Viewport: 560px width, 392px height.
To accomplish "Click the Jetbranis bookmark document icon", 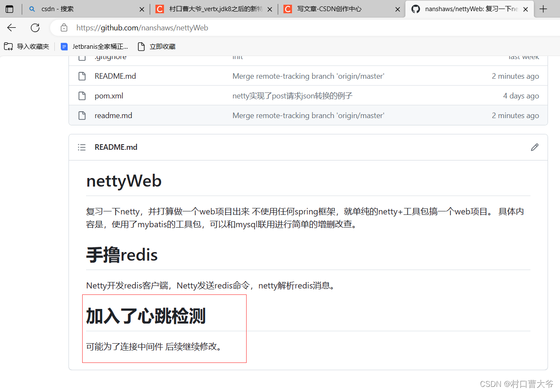I will (x=64, y=46).
